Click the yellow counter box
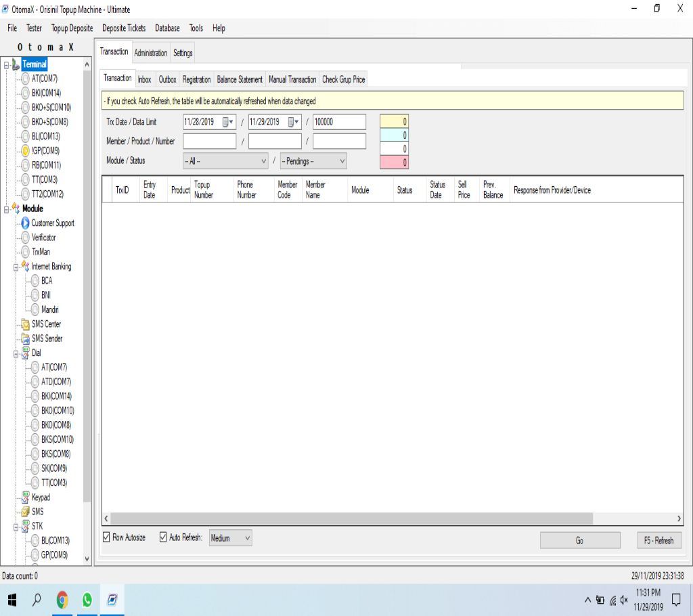 394,121
